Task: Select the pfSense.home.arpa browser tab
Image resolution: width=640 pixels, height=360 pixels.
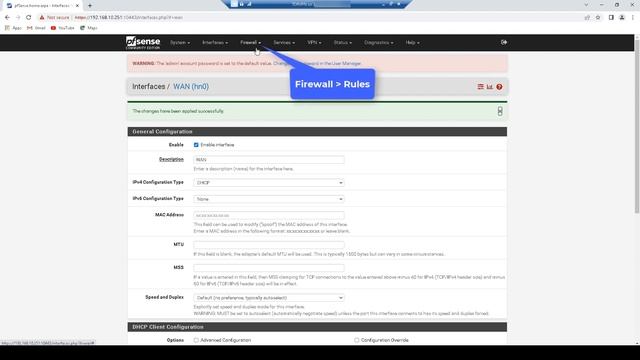Action: (43, 6)
